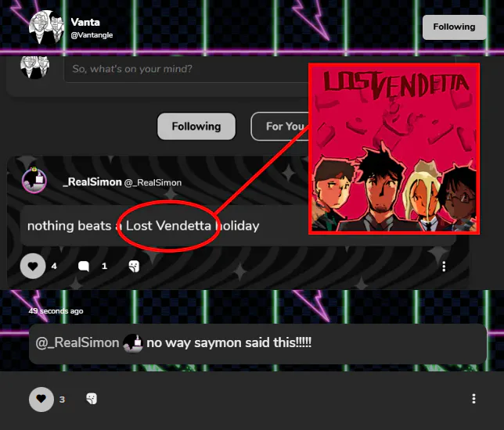Toggle the Following button on Vanta's profile
The width and height of the screenshot is (504, 430).
[x=454, y=27]
